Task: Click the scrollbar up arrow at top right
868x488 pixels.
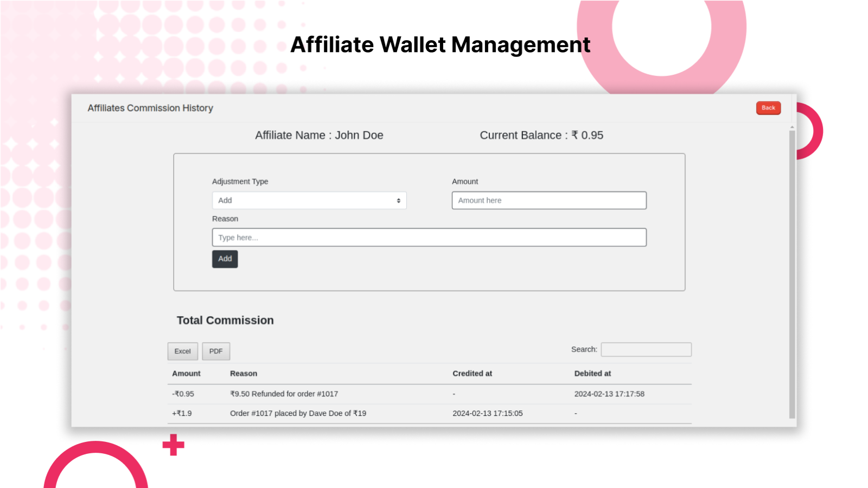Action: click(792, 125)
